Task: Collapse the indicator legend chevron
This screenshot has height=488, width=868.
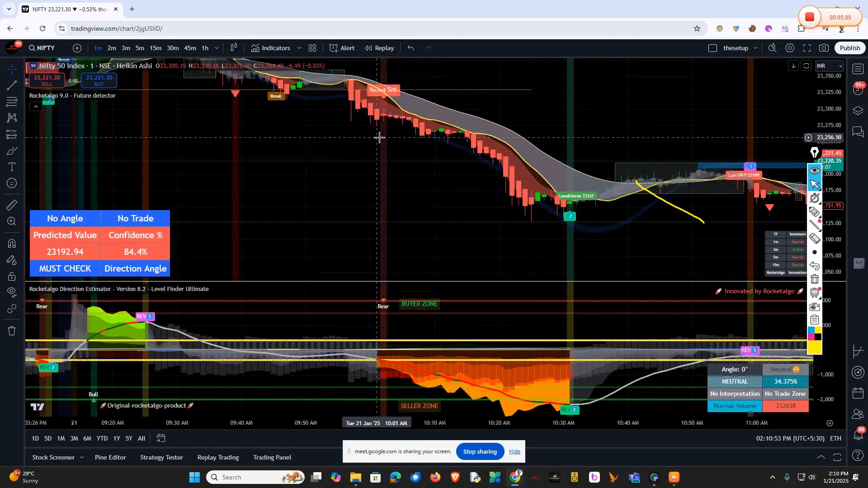Action: tap(36, 107)
